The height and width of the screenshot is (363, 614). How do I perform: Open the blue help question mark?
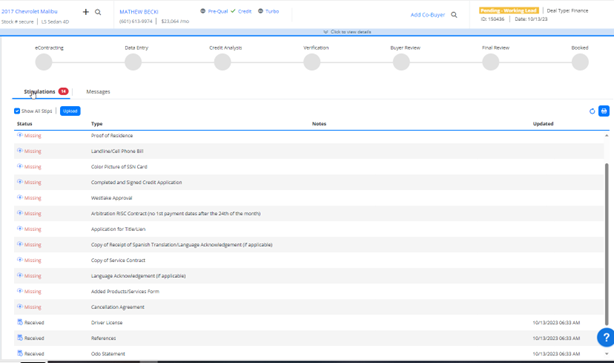(x=606, y=337)
